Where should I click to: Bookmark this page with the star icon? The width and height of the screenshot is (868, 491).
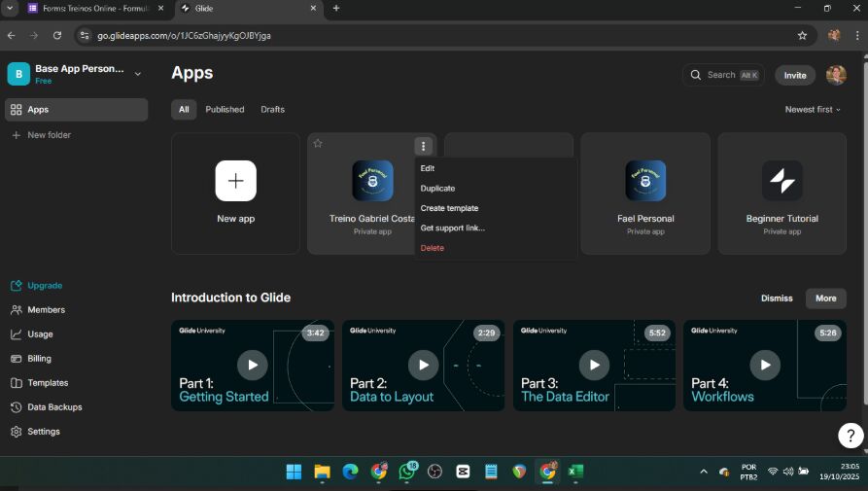click(x=802, y=35)
